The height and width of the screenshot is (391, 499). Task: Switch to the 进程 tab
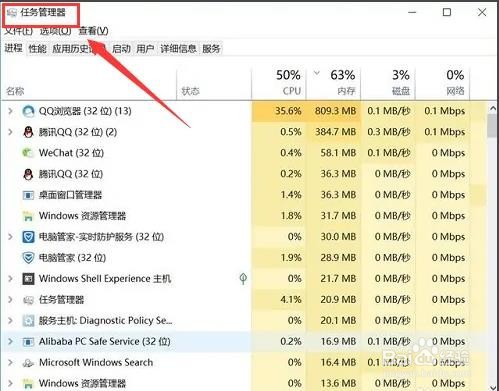13,49
